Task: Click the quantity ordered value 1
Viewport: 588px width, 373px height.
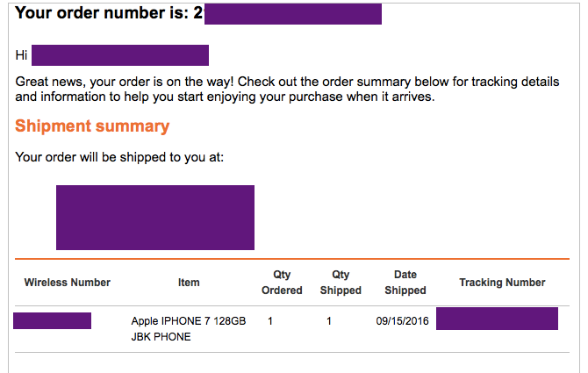Action: click(x=270, y=321)
